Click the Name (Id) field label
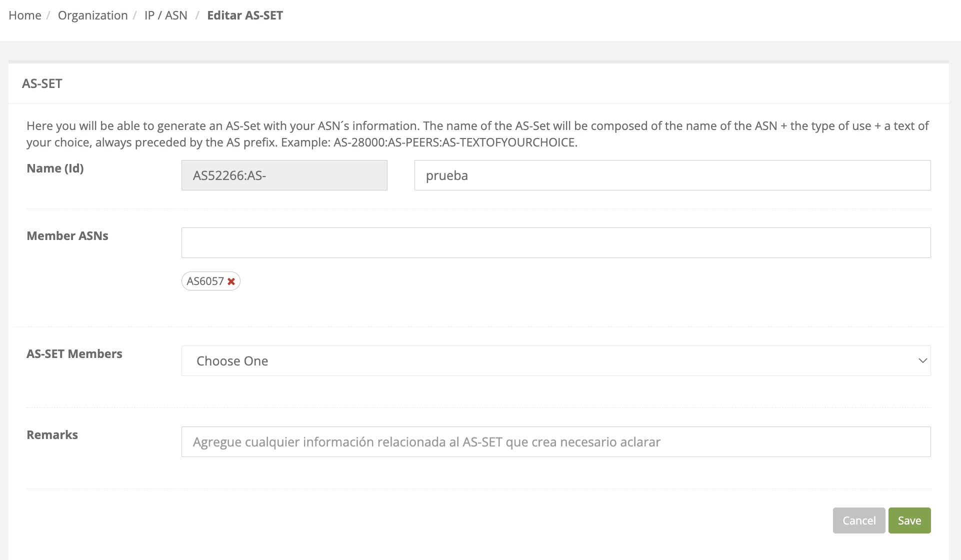The height and width of the screenshot is (560, 961). click(x=55, y=168)
